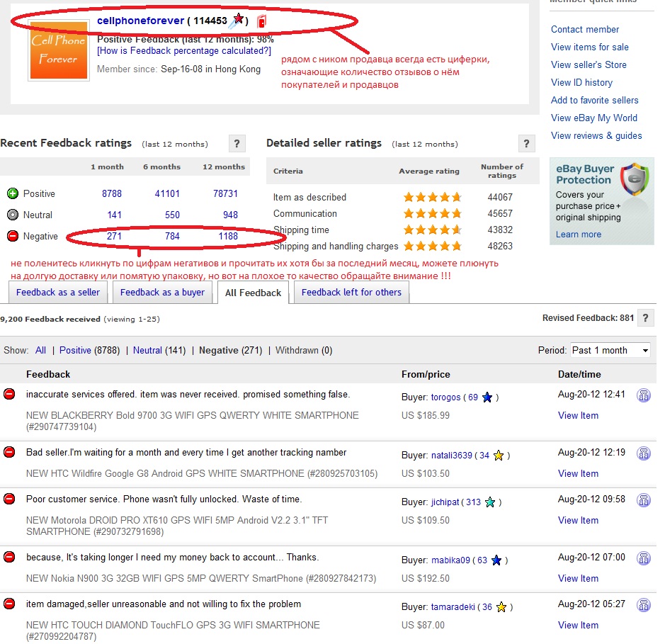Click 1 month negative count 271
Screen dimensions: 665x644
click(115, 237)
